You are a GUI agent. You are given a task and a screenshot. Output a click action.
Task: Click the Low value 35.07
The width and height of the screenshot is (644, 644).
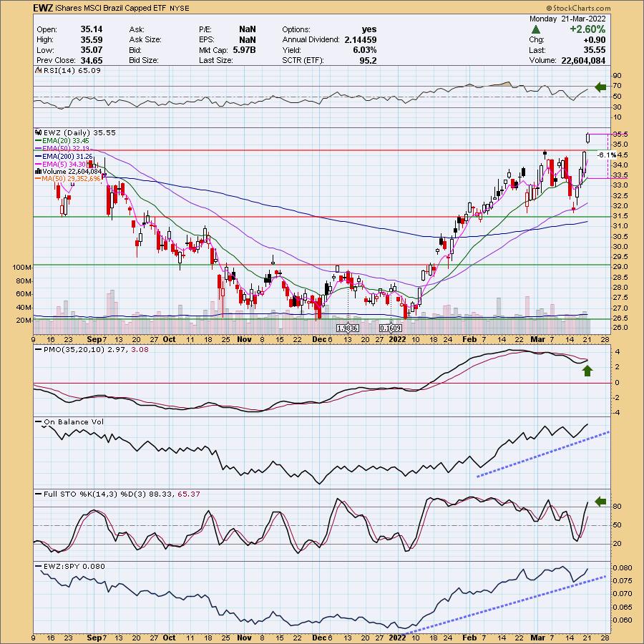coord(91,50)
